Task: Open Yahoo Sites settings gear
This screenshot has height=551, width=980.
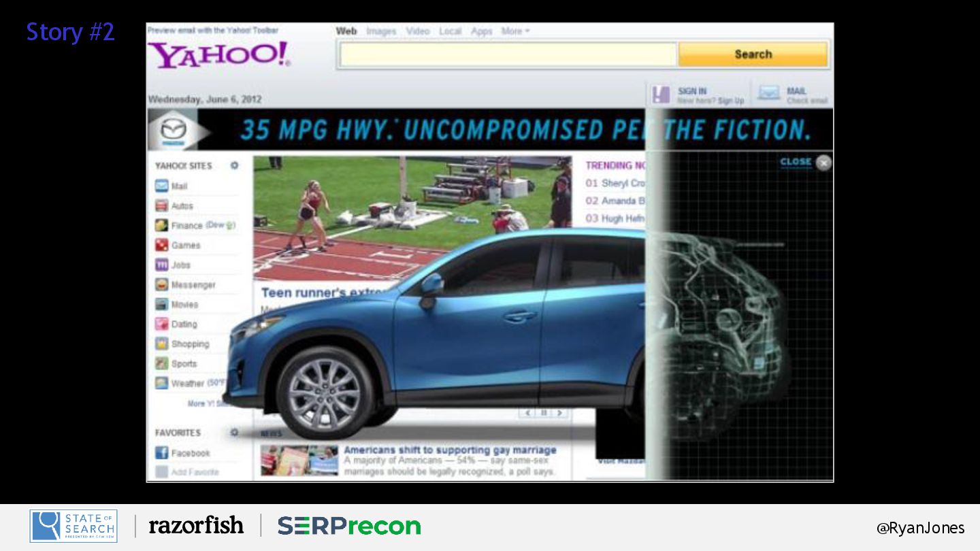Action: point(234,165)
